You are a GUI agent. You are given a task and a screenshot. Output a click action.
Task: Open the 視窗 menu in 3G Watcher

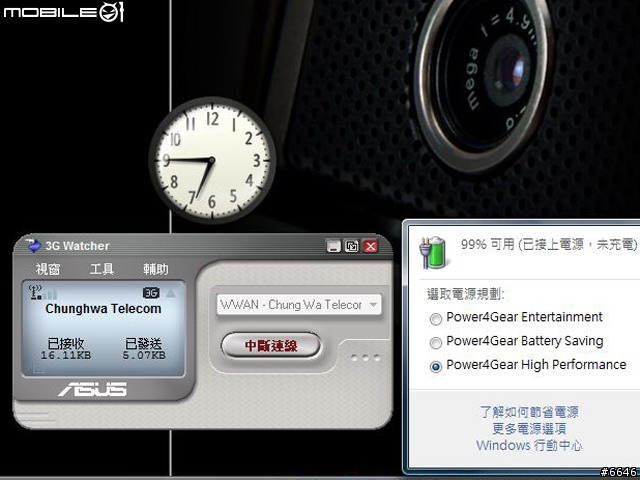[x=48, y=269]
